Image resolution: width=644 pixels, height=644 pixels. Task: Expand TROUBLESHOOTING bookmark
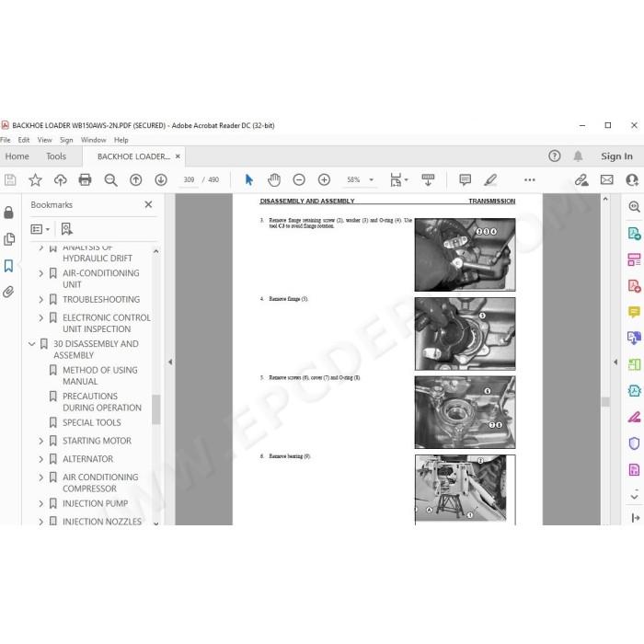point(40,300)
